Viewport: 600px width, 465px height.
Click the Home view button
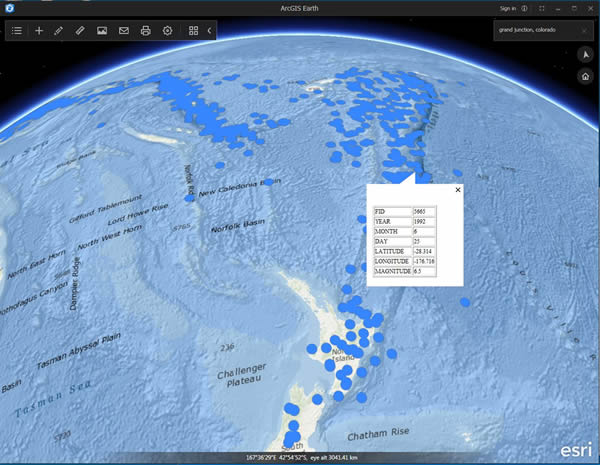(585, 76)
